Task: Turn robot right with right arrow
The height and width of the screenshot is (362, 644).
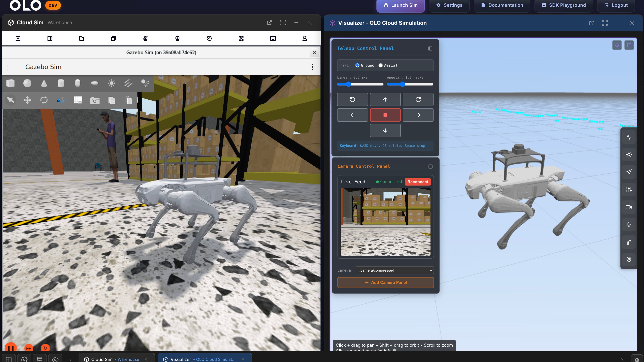Action: point(418,115)
